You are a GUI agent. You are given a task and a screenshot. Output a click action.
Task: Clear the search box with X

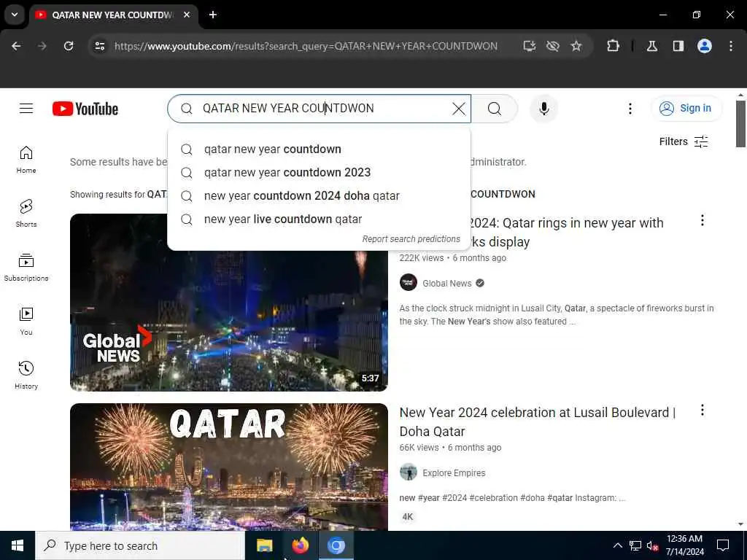click(x=459, y=109)
